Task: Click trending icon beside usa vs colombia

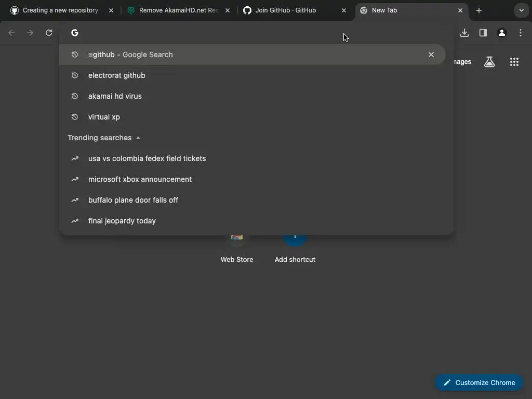Action: [x=75, y=158]
